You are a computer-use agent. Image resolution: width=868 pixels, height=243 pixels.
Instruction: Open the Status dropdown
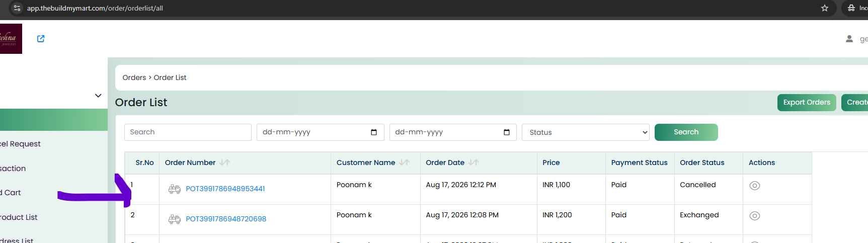coord(586,132)
